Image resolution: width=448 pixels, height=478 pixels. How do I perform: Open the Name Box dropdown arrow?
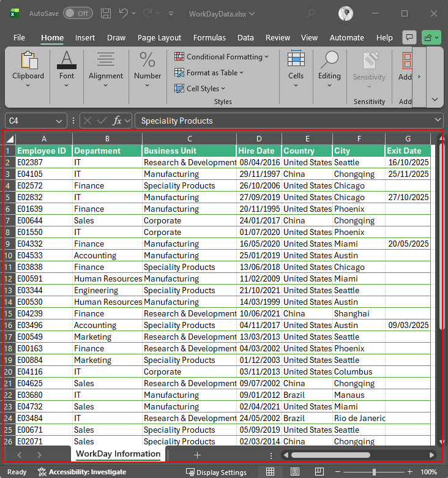click(x=59, y=121)
